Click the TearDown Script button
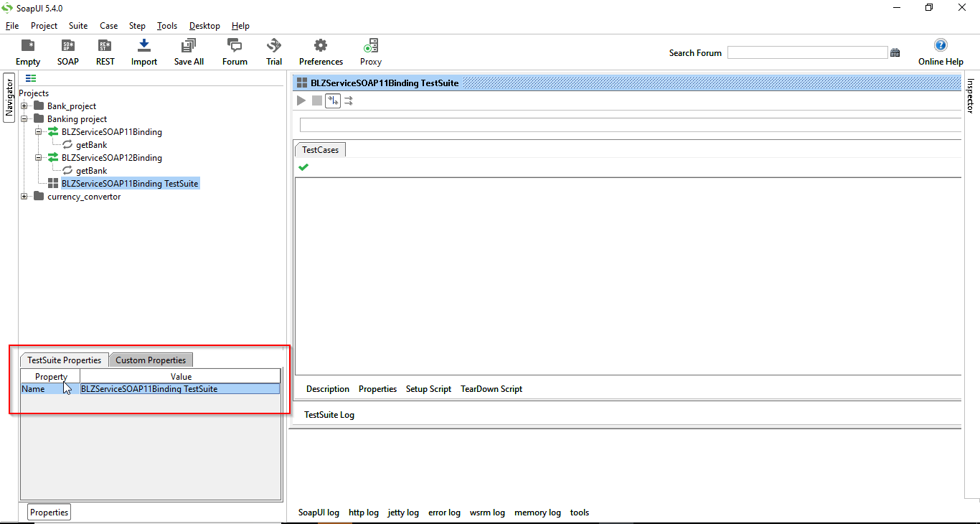The width and height of the screenshot is (980, 524). coord(491,388)
